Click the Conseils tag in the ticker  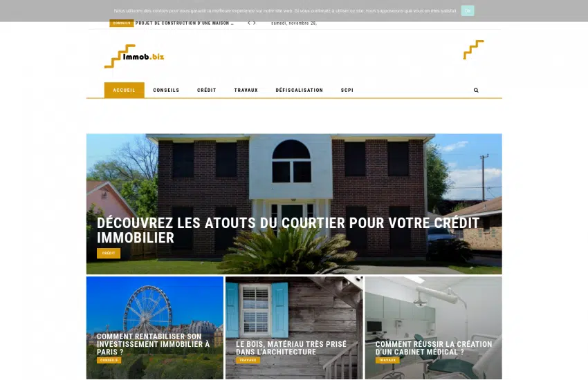(x=122, y=23)
